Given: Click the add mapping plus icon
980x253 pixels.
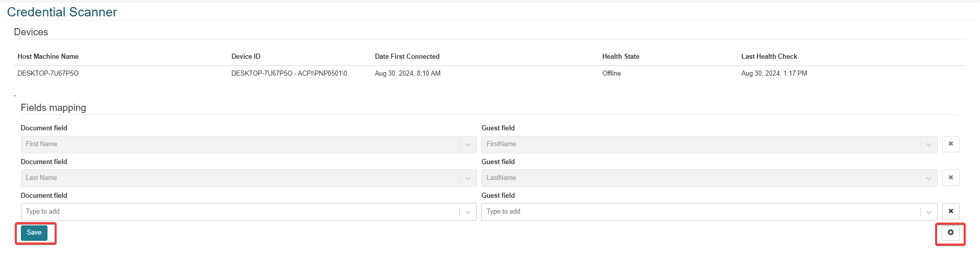Looking at the screenshot, I should (x=950, y=233).
